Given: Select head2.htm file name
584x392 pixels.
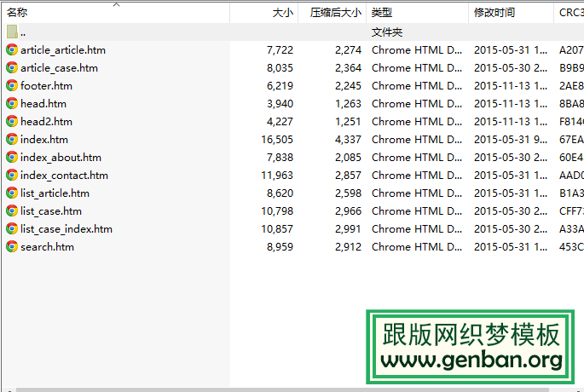Looking at the screenshot, I should coord(46,122).
